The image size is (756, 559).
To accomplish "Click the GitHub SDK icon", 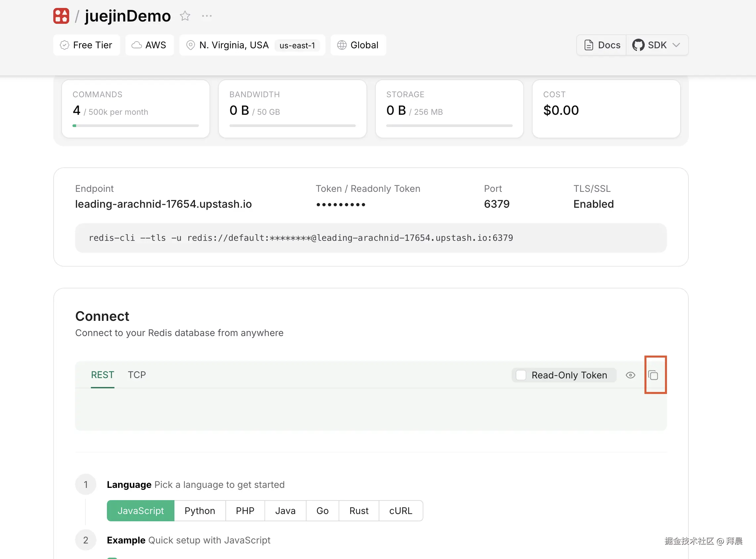I will click(638, 45).
